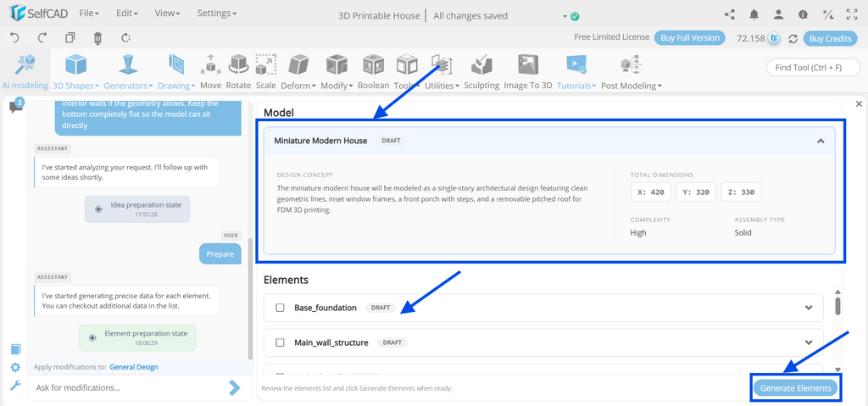Open the chat messages icon with badge

point(15,106)
